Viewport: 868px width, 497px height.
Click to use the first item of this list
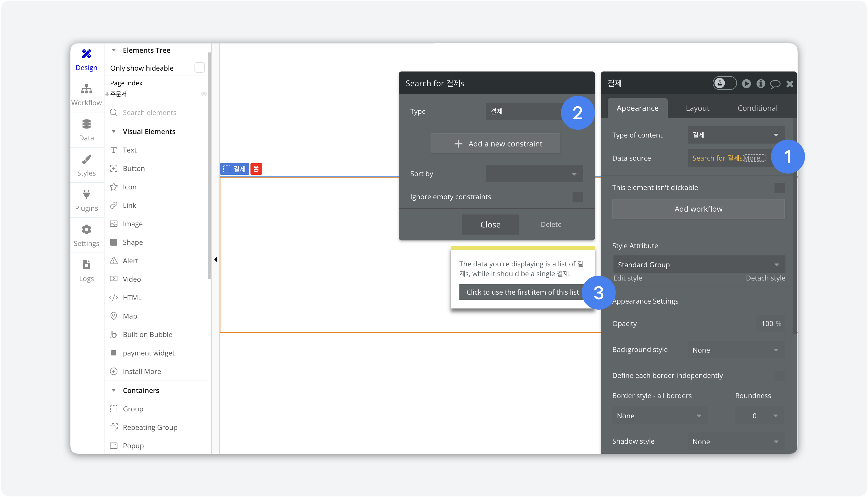522,292
